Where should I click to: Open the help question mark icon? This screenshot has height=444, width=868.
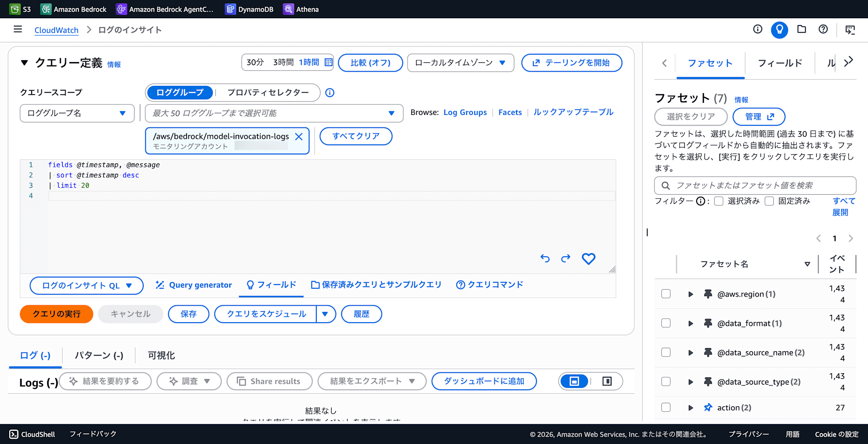point(823,29)
